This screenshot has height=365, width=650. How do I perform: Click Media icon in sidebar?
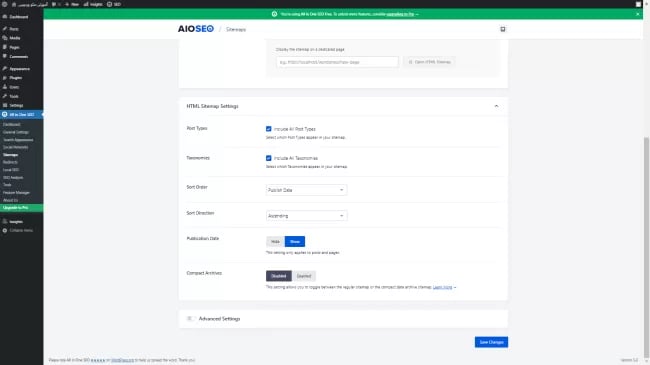(x=5, y=38)
